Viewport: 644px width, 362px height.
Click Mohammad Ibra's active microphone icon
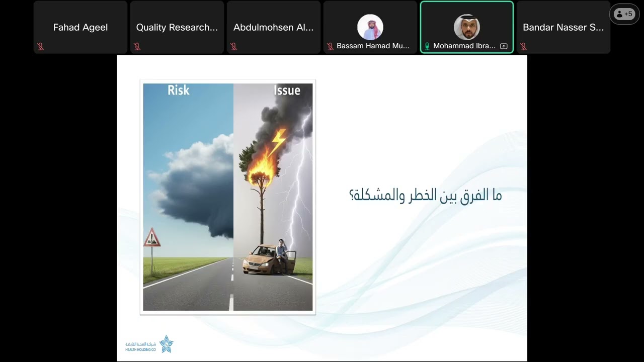coord(427,46)
